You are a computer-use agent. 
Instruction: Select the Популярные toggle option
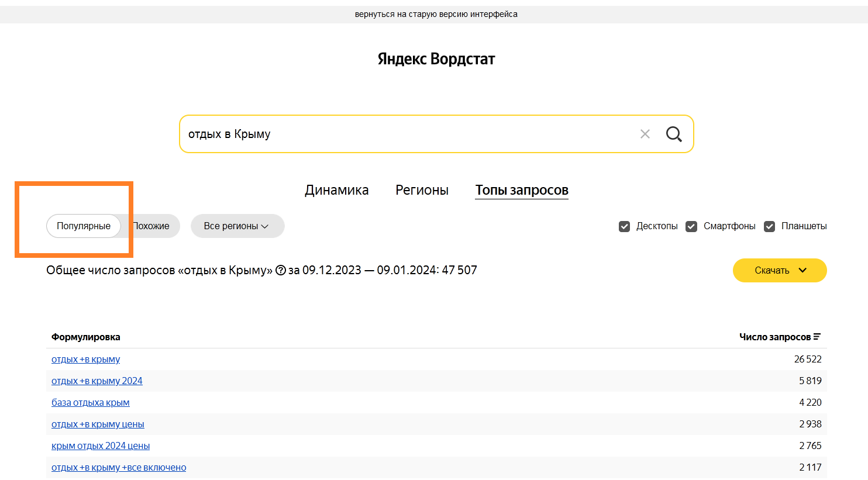(84, 226)
